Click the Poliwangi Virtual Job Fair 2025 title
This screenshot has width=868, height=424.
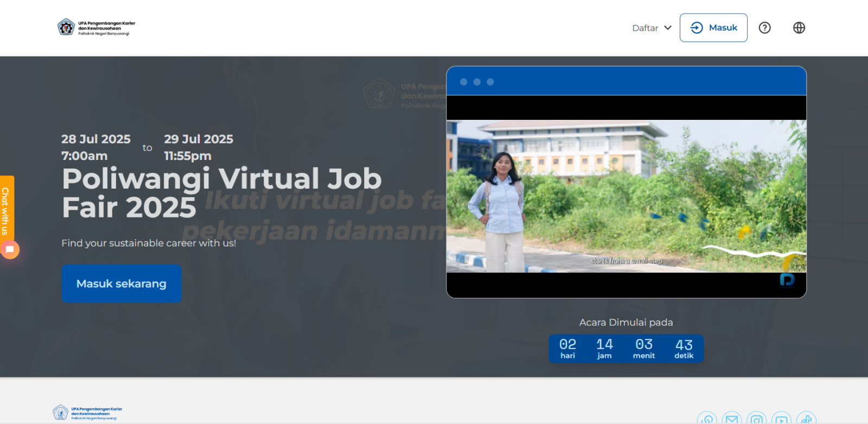tap(222, 193)
